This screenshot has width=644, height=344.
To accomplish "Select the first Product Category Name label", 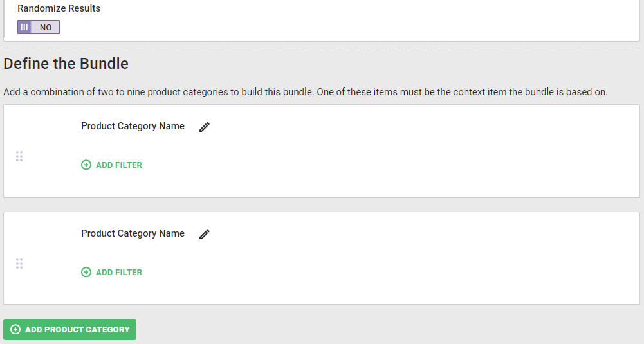I will pyautogui.click(x=133, y=126).
